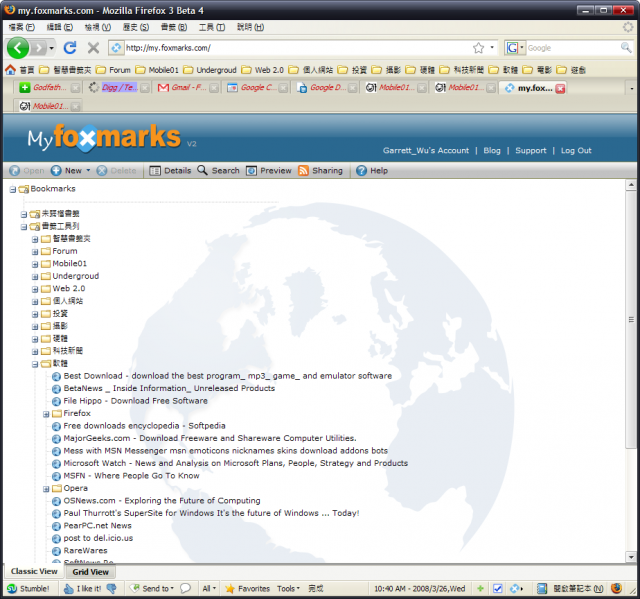This screenshot has height=599, width=640.
Task: Open the Forum bookmarks toolbar folder
Action: [x=113, y=70]
